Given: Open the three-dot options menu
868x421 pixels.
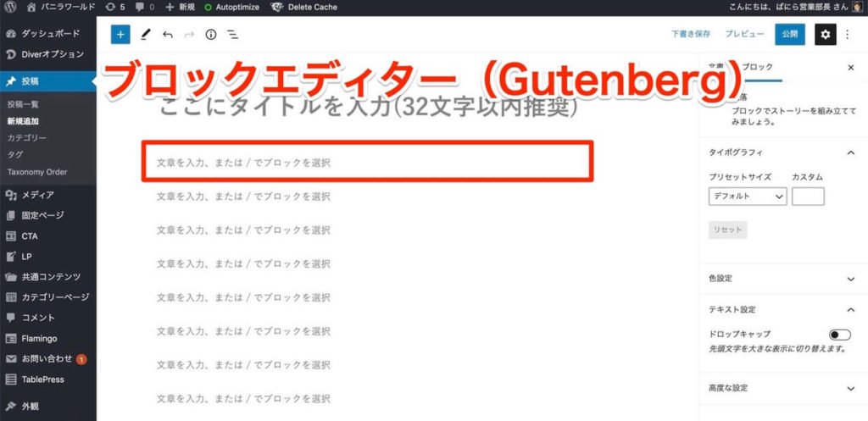Looking at the screenshot, I should pos(847,34).
